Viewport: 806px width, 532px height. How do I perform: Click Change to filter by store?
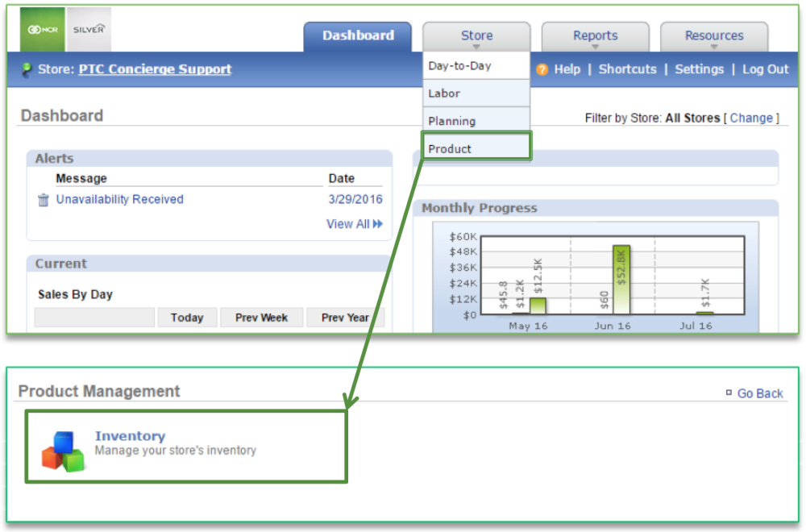pos(751,118)
